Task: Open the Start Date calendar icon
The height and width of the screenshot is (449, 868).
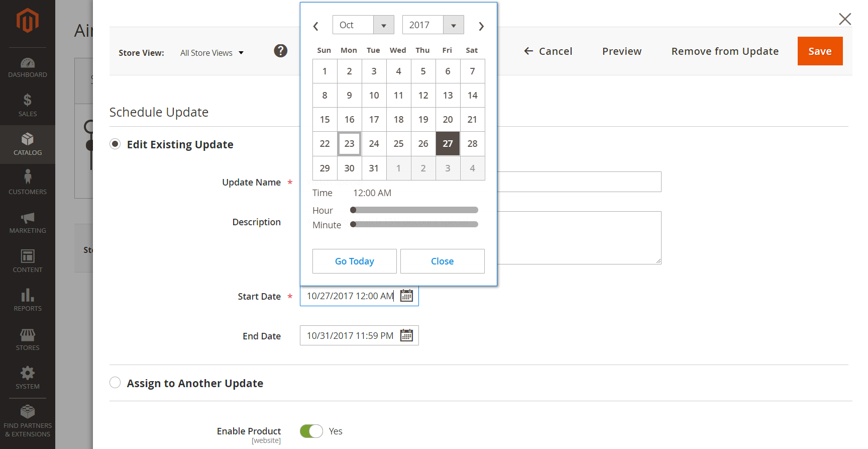Action: (406, 296)
